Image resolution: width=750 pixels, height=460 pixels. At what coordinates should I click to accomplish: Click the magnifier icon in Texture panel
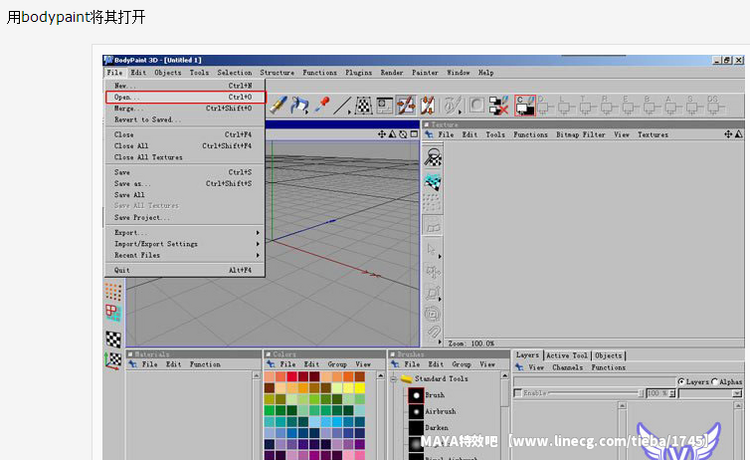[433, 157]
